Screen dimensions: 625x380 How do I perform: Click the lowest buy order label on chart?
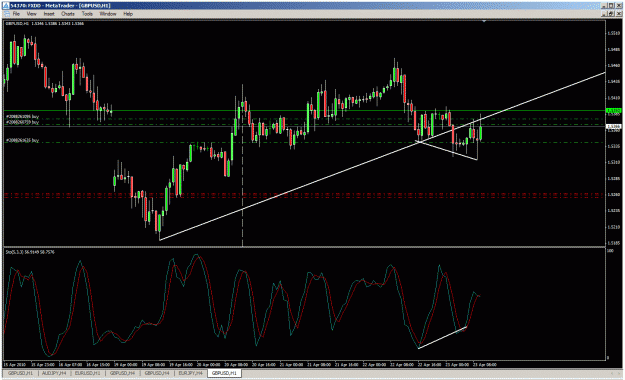tap(22, 140)
